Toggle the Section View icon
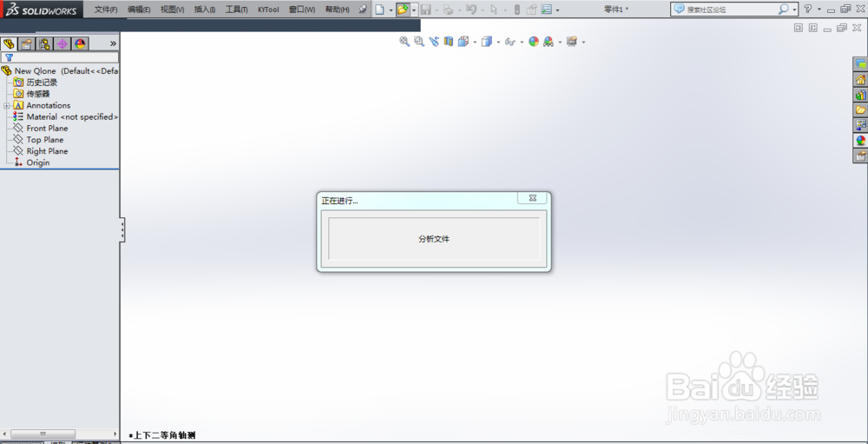The image size is (868, 444). tap(449, 42)
